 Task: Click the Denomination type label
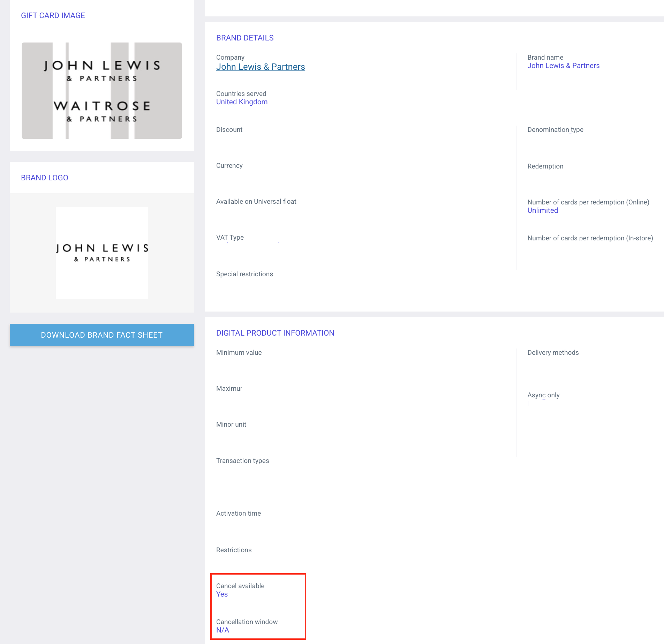(x=555, y=129)
